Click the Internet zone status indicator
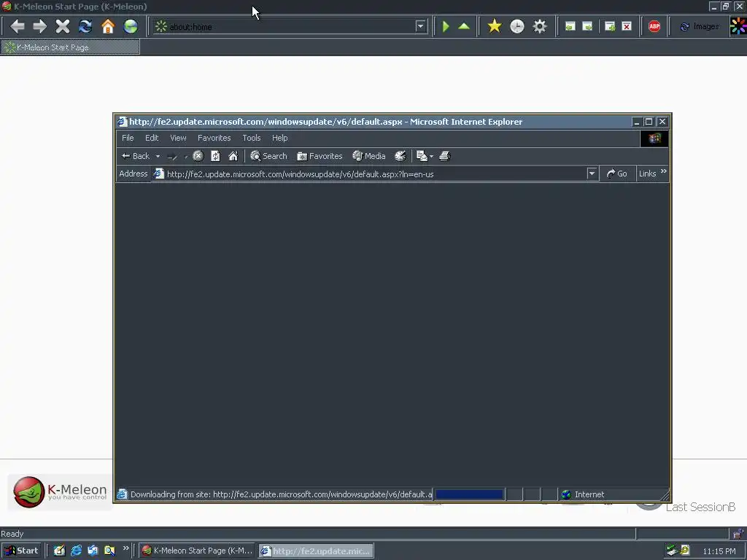The width and height of the screenshot is (747, 560). coord(583,494)
